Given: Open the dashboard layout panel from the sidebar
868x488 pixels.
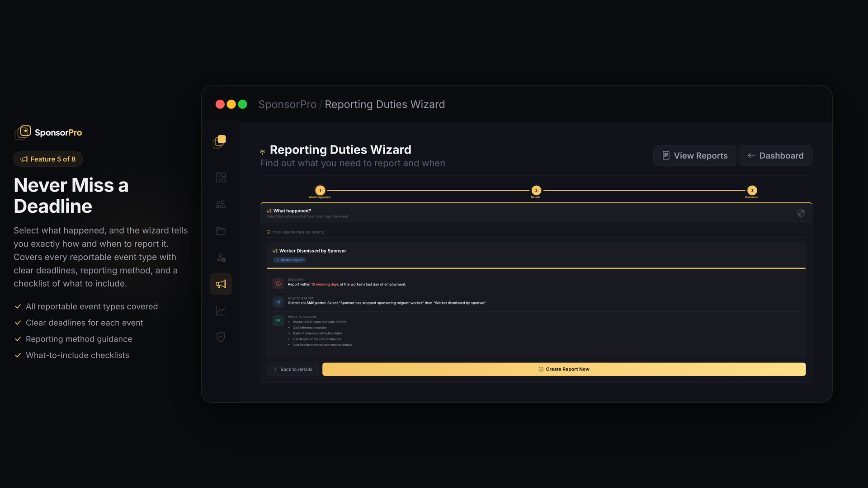Looking at the screenshot, I should click(221, 177).
